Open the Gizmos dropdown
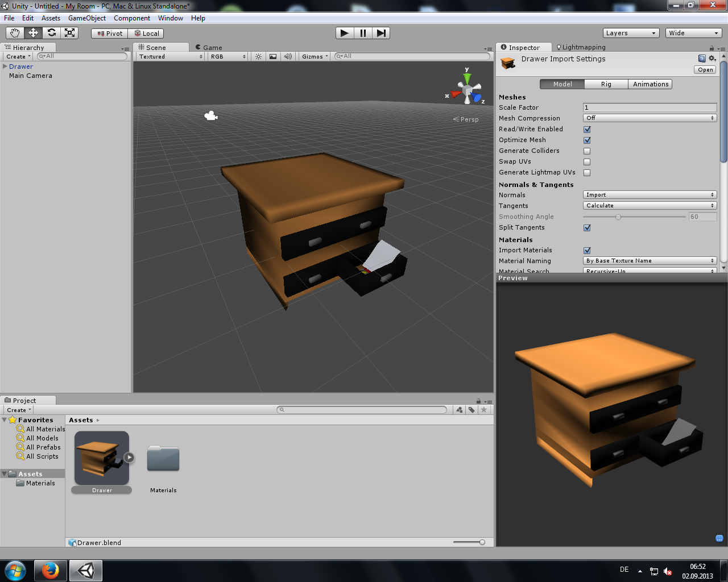The image size is (728, 582). coord(314,56)
